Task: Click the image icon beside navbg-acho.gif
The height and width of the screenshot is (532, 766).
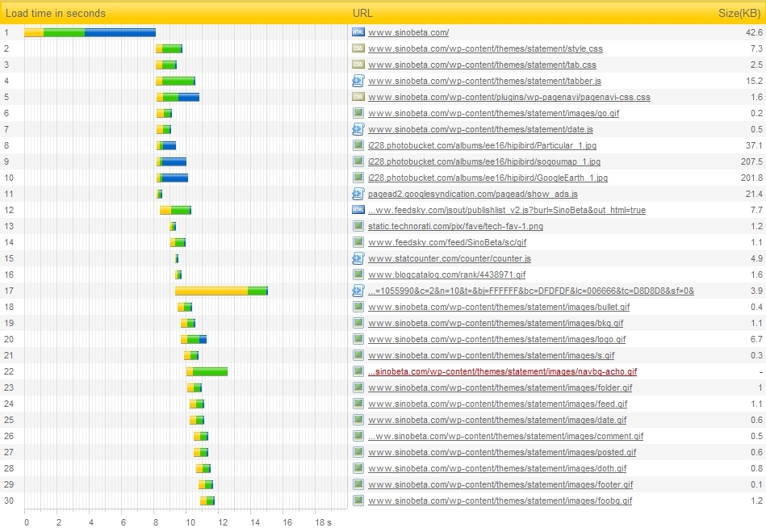Action: (x=358, y=371)
